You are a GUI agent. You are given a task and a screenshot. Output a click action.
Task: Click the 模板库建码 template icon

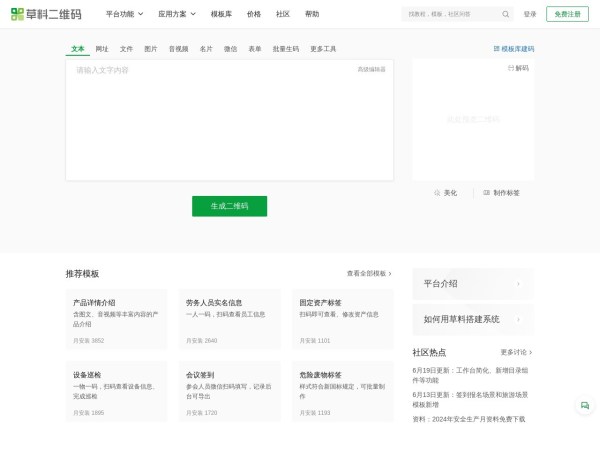pos(497,48)
